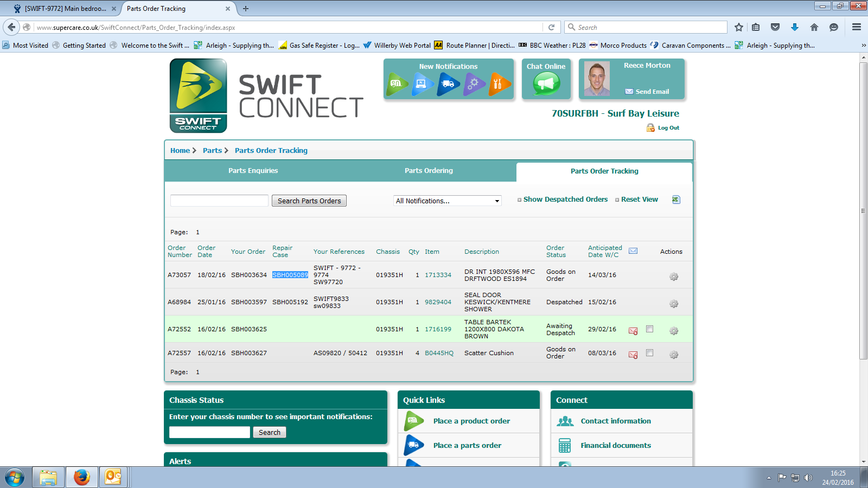Switch to the Parts Ordering tab
Screen dimensions: 868x488
(429, 171)
